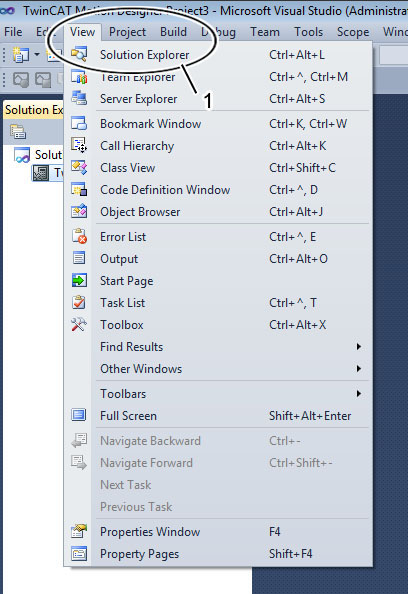The image size is (408, 594).
Task: Expand the Toolbars submenu arrow
Action: coord(358,394)
